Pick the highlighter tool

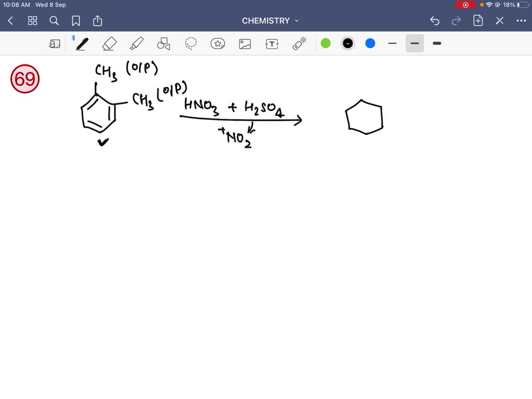(136, 44)
